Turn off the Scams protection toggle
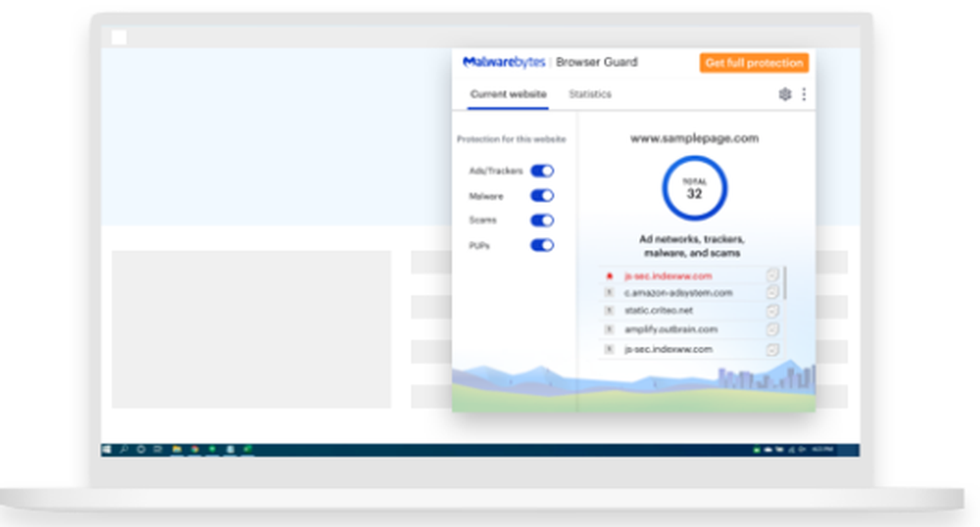 [542, 220]
